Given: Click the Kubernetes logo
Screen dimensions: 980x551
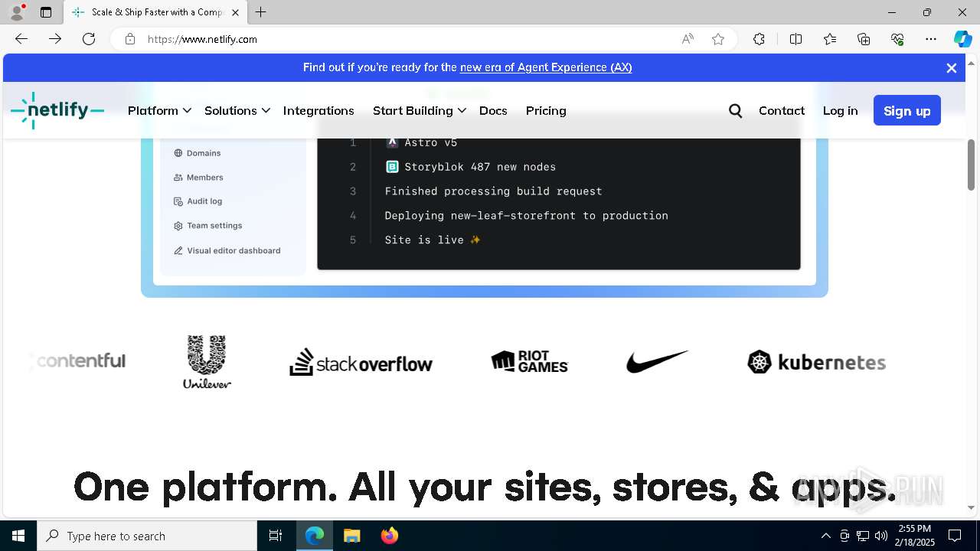Looking at the screenshot, I should (x=816, y=362).
